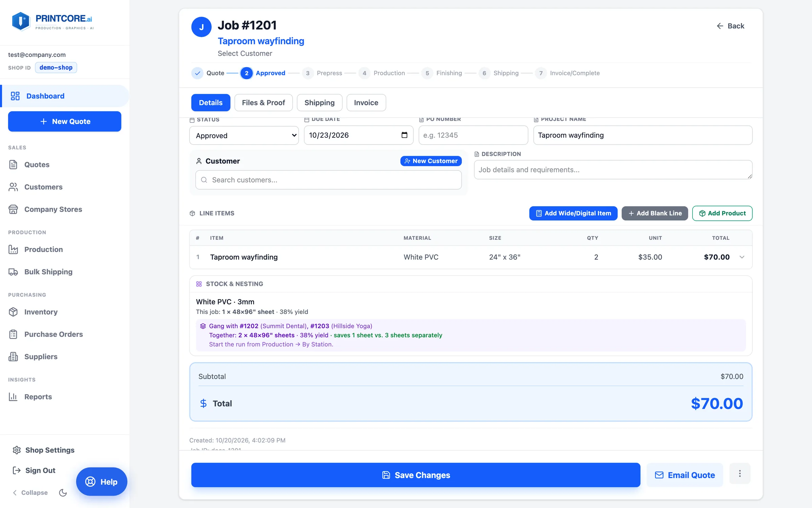The width and height of the screenshot is (812, 508).
Task: Click the completed Quote checkmark step
Action: point(198,73)
